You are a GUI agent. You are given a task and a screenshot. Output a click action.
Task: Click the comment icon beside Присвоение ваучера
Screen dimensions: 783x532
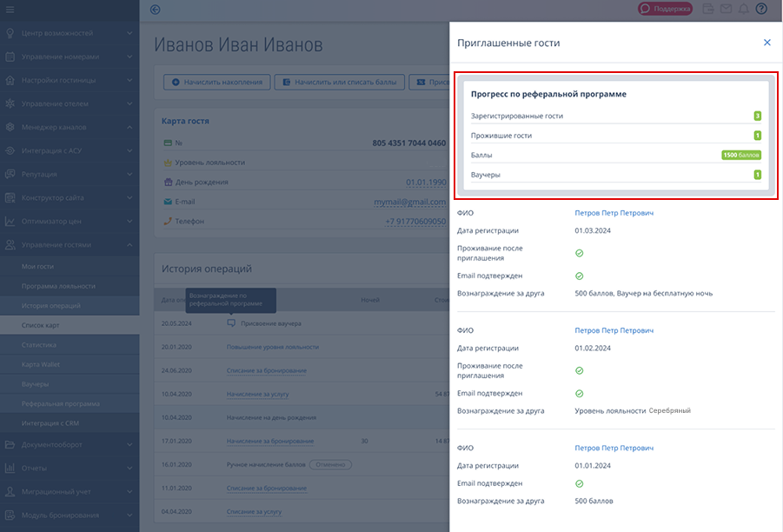[231, 323]
